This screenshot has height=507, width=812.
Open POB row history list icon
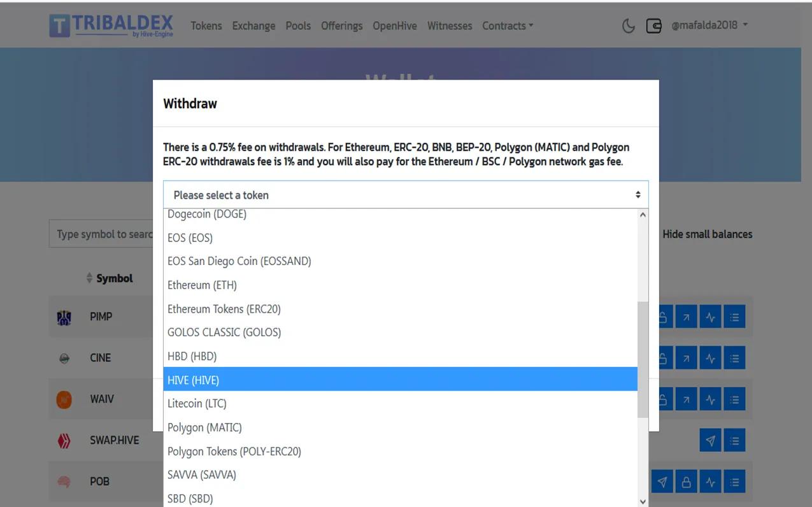click(x=734, y=482)
